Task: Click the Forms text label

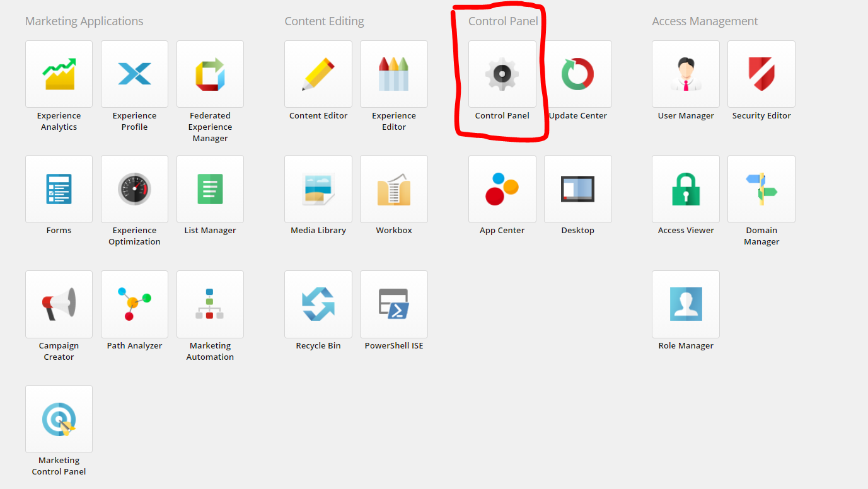Action: (59, 230)
